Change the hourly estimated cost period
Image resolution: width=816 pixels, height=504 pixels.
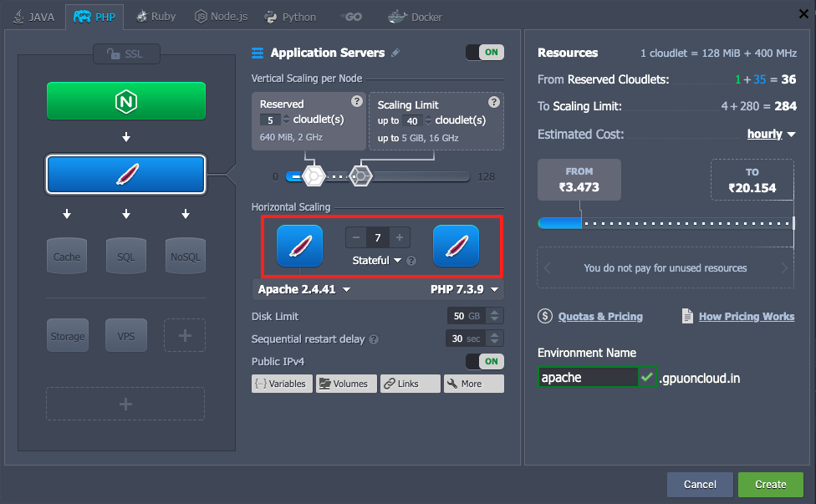pos(771,134)
